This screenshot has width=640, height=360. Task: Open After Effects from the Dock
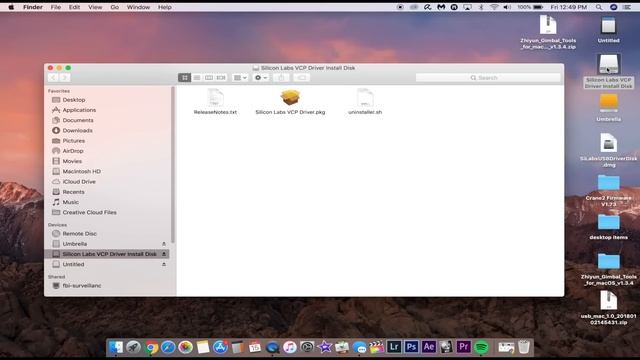429,347
